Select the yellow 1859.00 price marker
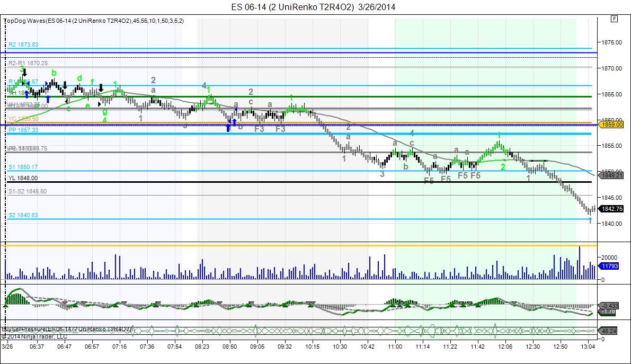The height and width of the screenshot is (364, 631). click(x=612, y=125)
